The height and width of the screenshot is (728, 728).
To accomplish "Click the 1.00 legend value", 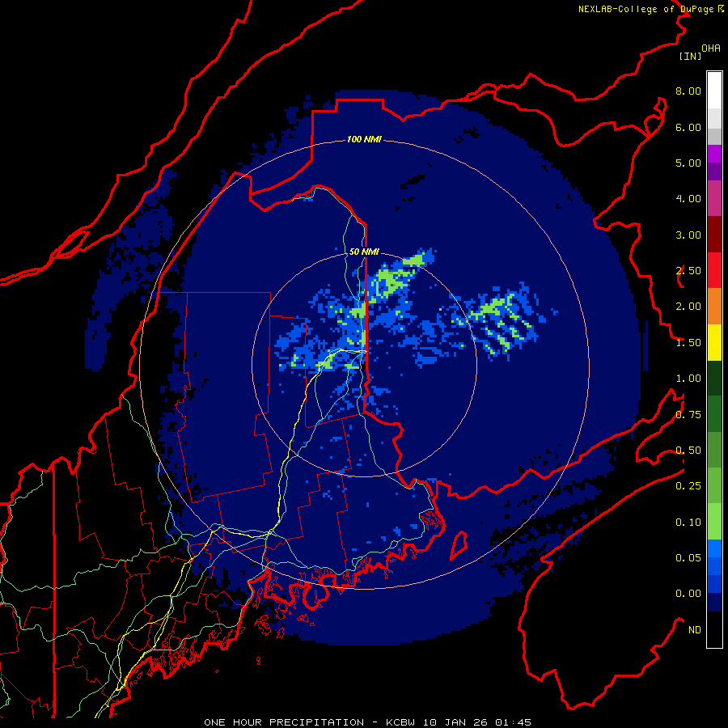I will (688, 379).
